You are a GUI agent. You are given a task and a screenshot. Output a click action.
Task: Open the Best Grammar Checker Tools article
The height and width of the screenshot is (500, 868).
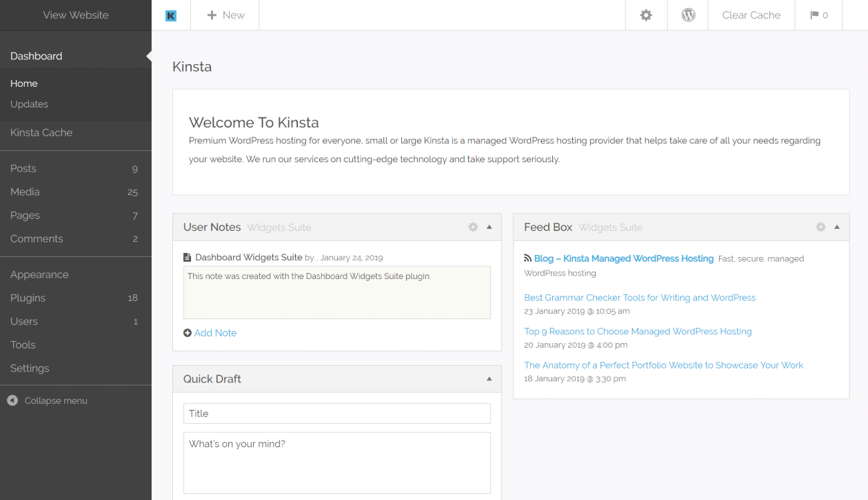tap(639, 297)
